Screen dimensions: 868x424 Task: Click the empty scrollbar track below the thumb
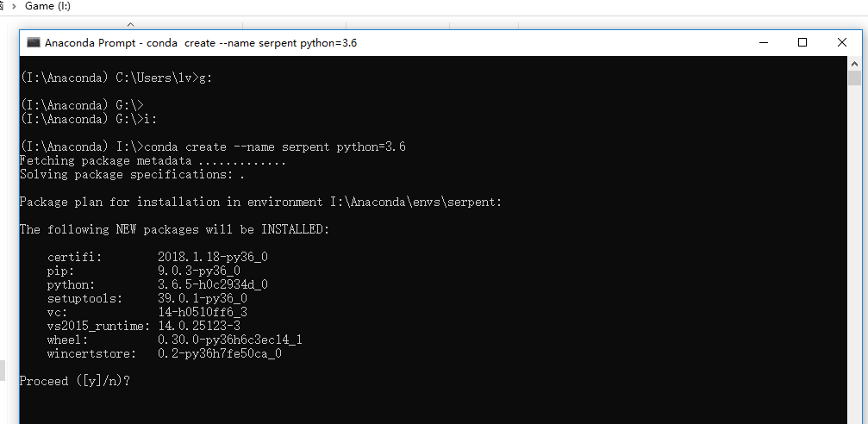854,259
